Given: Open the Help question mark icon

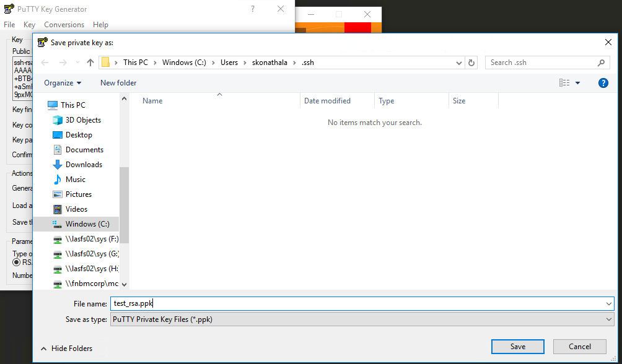Looking at the screenshot, I should coord(603,82).
